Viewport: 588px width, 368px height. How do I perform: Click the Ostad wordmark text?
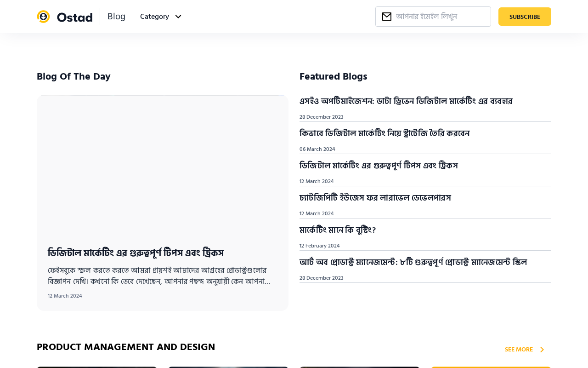74,17
